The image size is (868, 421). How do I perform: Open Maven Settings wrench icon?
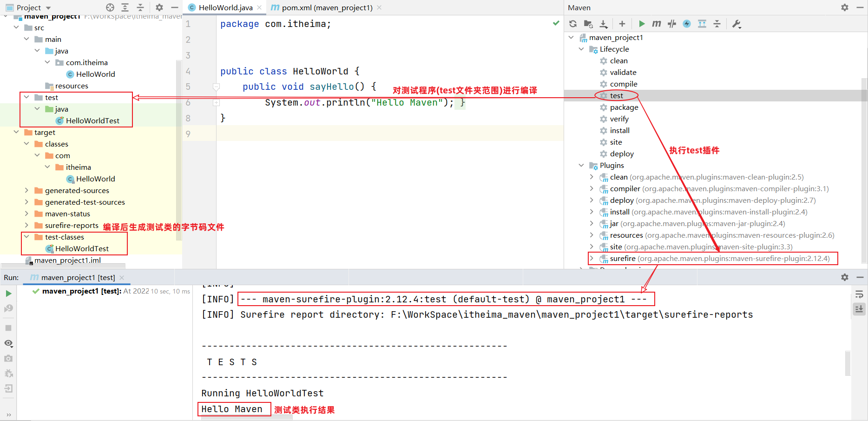736,24
